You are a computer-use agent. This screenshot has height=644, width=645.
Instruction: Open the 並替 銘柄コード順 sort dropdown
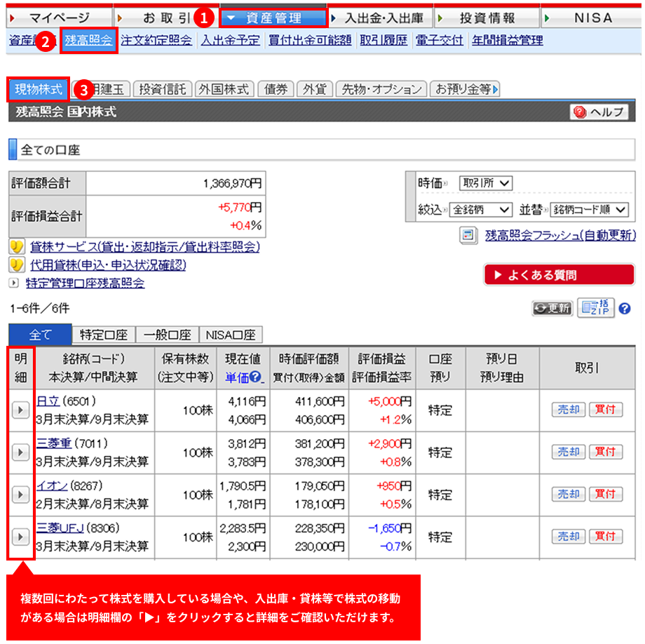tap(589, 210)
